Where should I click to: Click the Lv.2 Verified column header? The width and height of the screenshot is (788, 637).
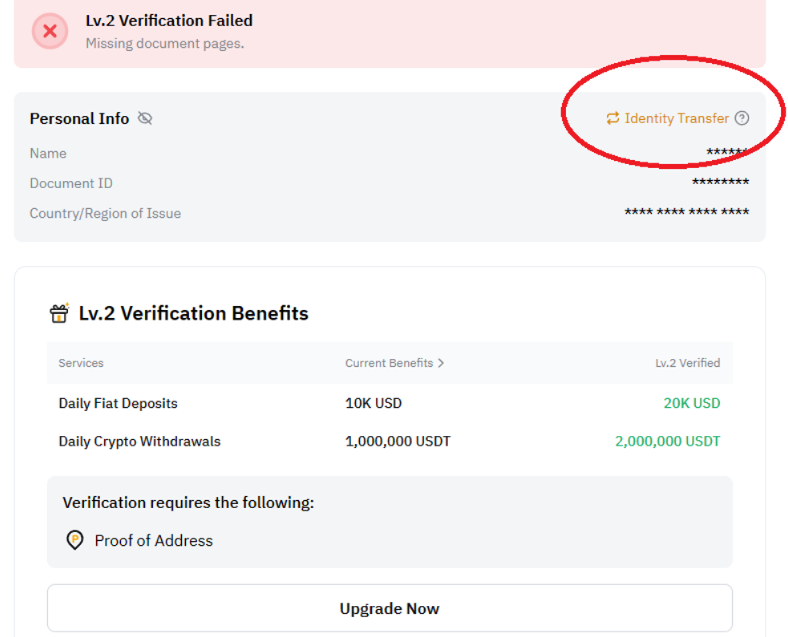[x=687, y=363]
